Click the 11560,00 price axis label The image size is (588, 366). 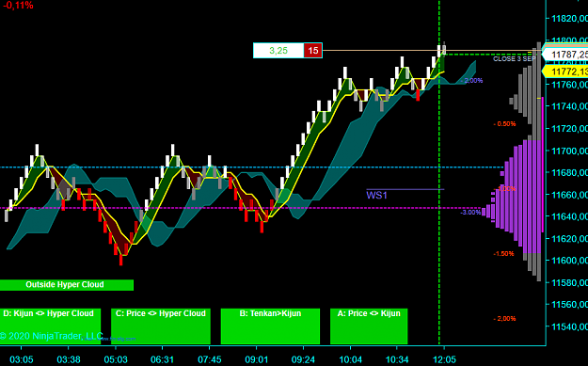point(569,305)
